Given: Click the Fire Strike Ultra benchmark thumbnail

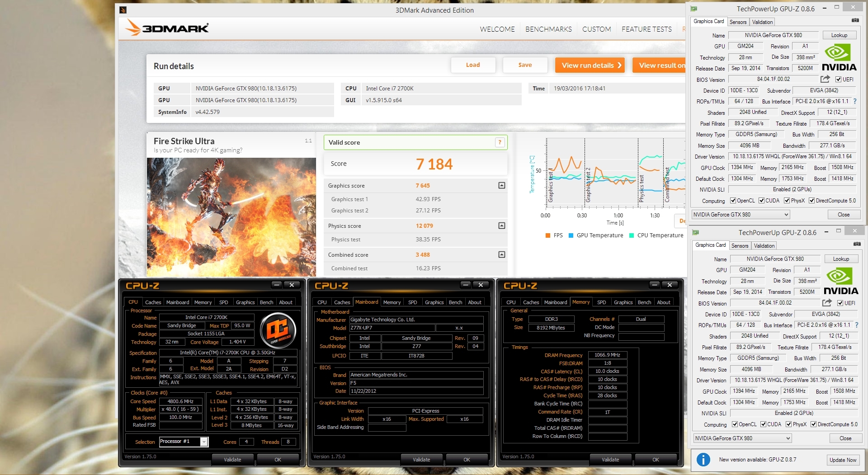Looking at the screenshot, I should pyautogui.click(x=231, y=217).
